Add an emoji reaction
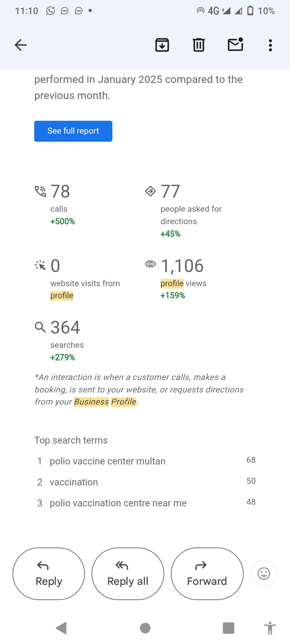 [264, 574]
